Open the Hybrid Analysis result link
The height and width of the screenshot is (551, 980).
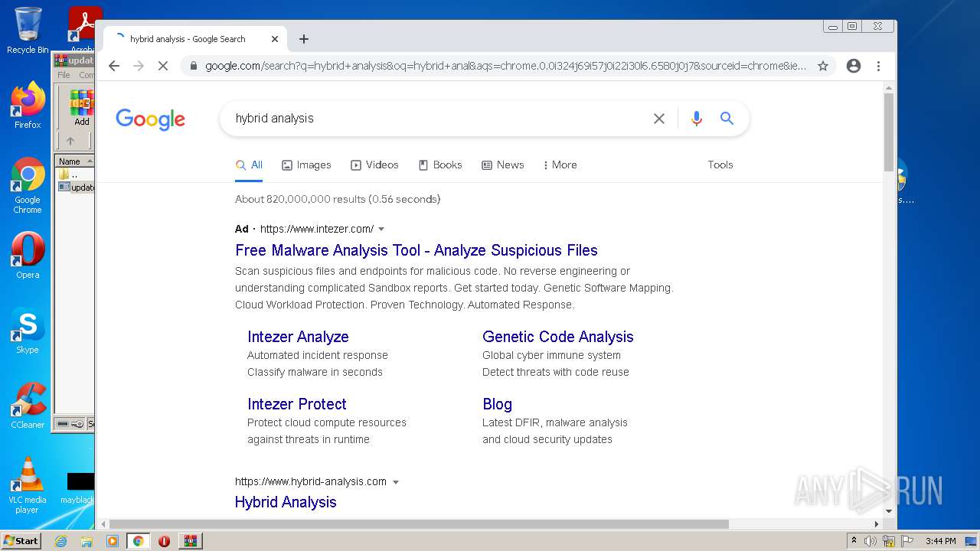point(286,502)
